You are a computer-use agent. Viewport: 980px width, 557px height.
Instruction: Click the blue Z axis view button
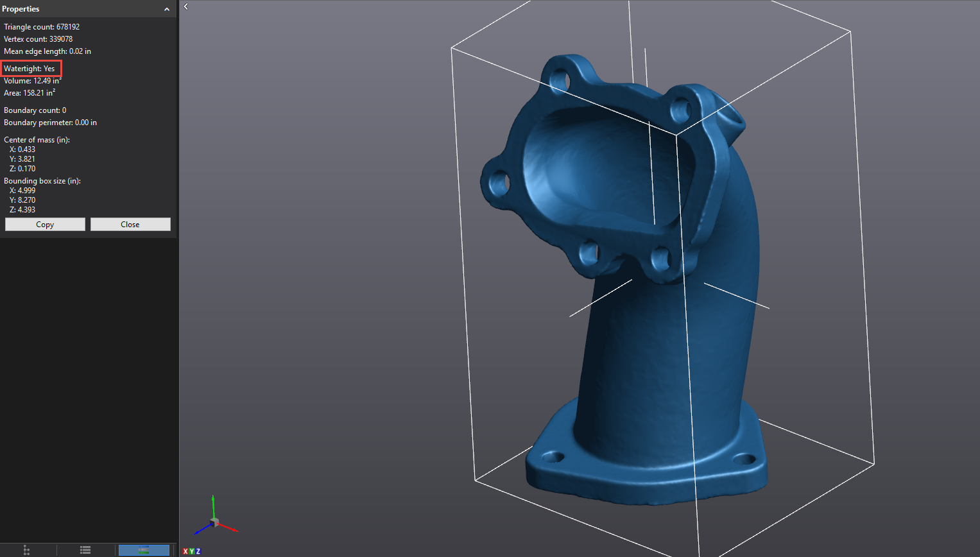pyautogui.click(x=198, y=551)
